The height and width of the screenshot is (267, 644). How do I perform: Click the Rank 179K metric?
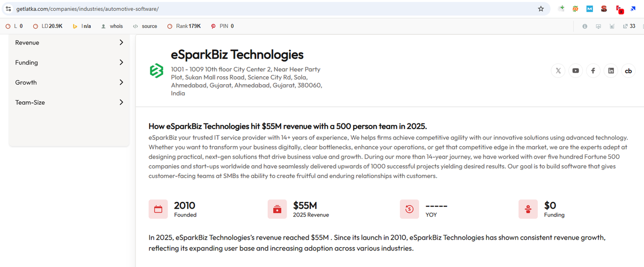tap(184, 26)
